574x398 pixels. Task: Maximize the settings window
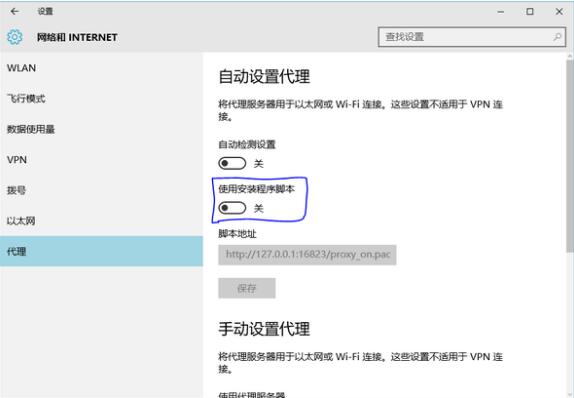point(530,12)
